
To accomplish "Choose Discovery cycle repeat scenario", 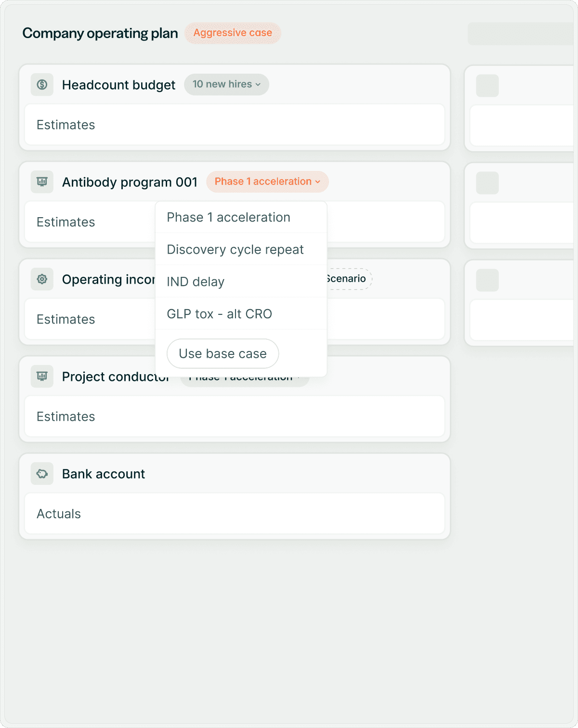I will (x=235, y=249).
